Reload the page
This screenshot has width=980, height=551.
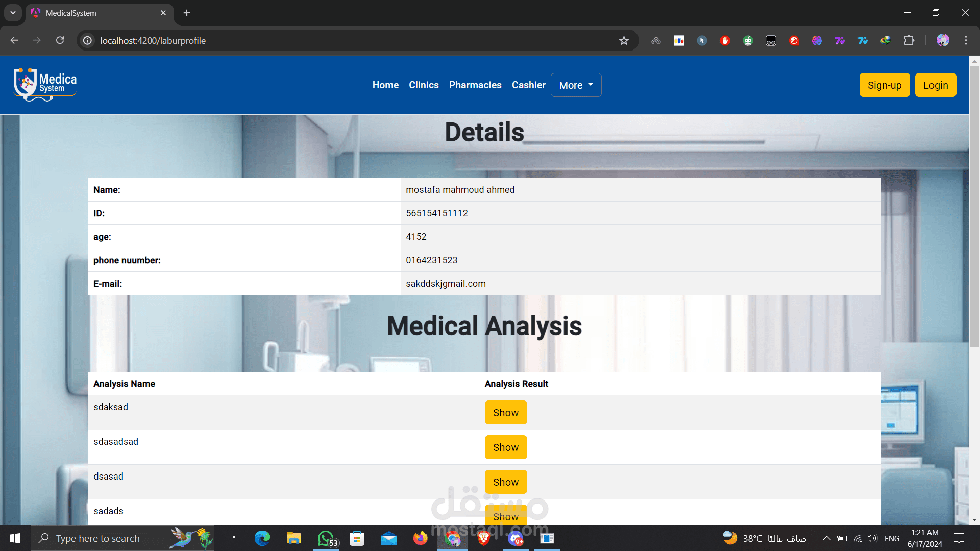click(60, 40)
